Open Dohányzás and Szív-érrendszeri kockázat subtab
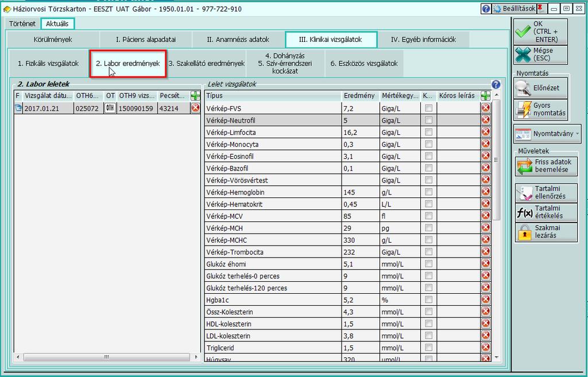Image resolution: width=588 pixels, height=377 pixels. (x=285, y=63)
